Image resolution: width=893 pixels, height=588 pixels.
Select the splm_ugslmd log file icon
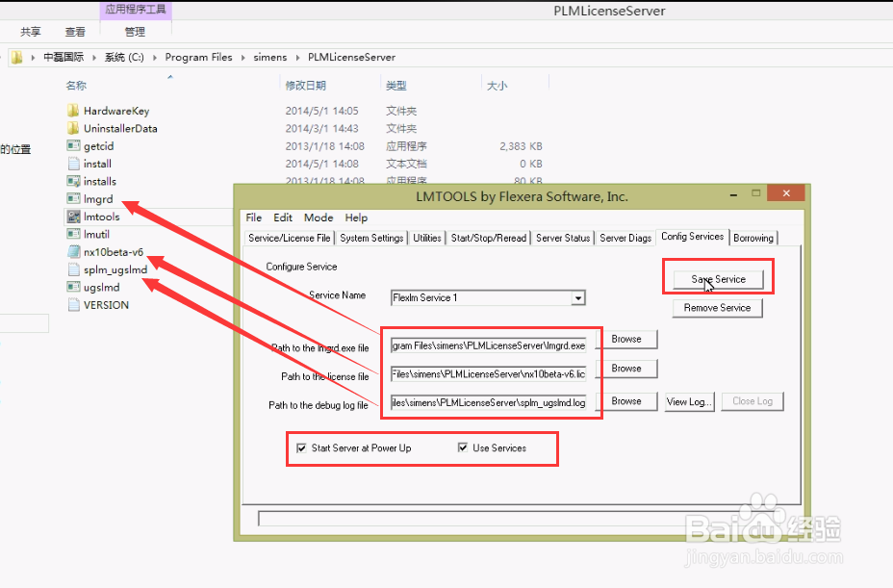73,269
